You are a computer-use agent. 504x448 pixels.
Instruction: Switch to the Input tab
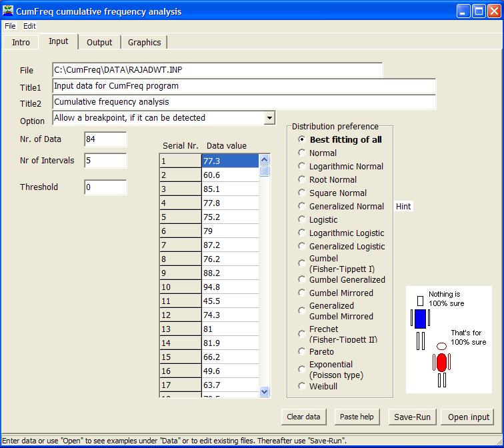pos(58,41)
